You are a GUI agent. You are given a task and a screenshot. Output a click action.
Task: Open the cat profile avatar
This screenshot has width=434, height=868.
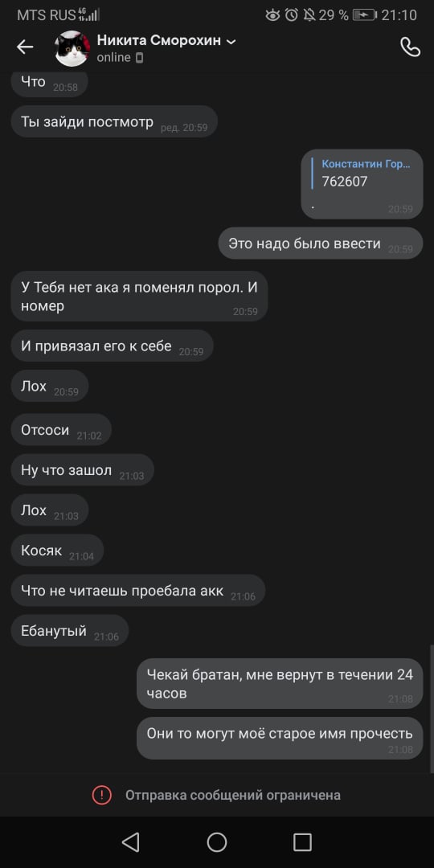(72, 49)
